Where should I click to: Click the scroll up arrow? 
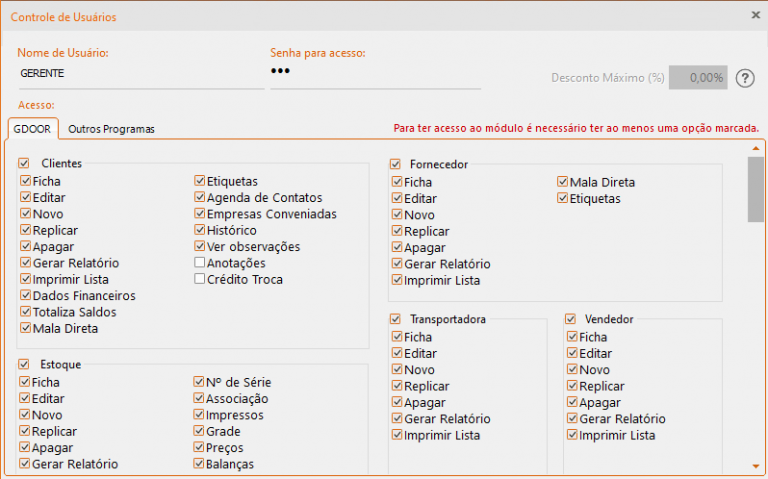point(756,148)
